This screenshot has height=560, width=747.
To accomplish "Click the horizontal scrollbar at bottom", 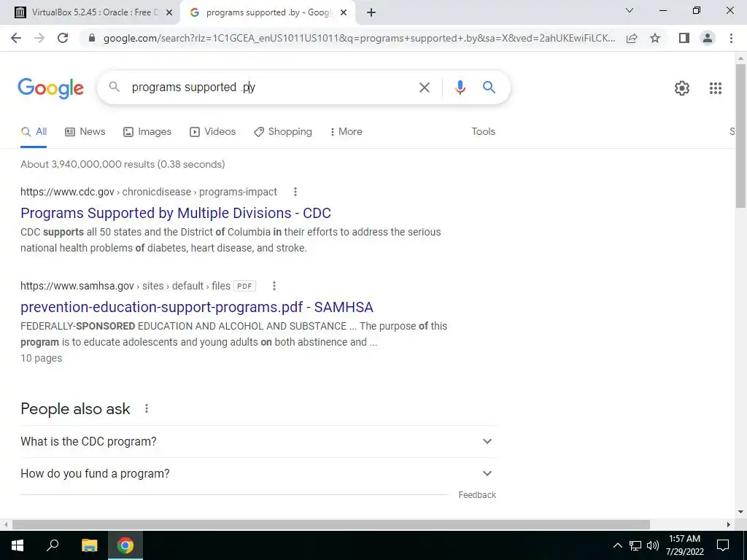I will click(330, 524).
